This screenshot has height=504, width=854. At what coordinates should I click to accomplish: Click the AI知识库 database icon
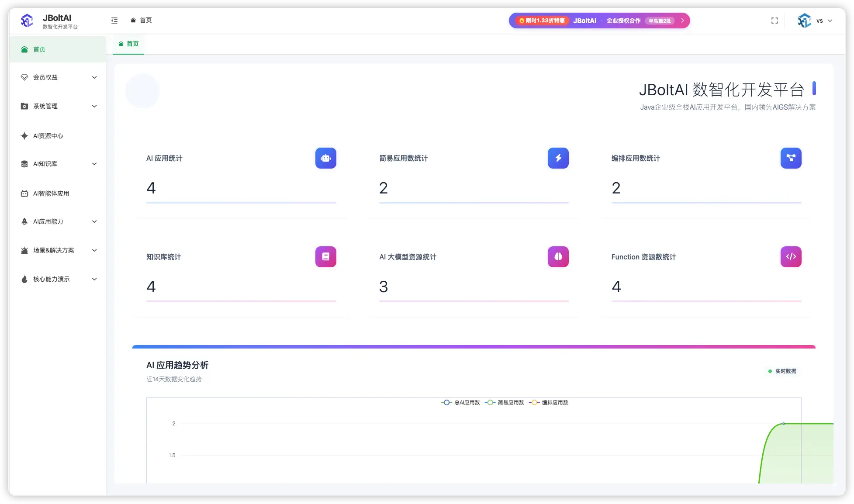coord(24,164)
